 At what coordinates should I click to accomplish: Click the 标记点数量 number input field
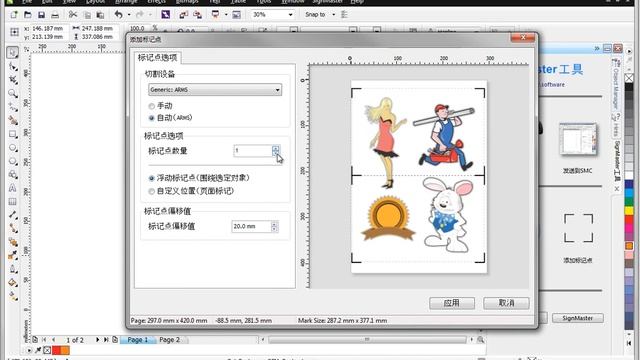(x=253, y=151)
